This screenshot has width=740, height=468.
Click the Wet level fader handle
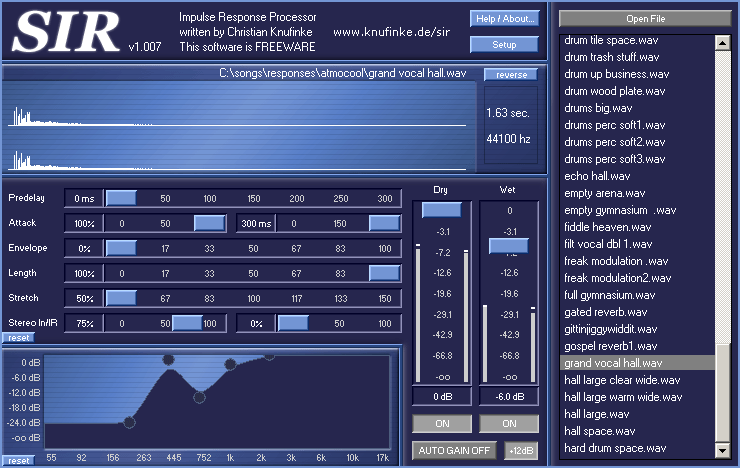(x=508, y=246)
